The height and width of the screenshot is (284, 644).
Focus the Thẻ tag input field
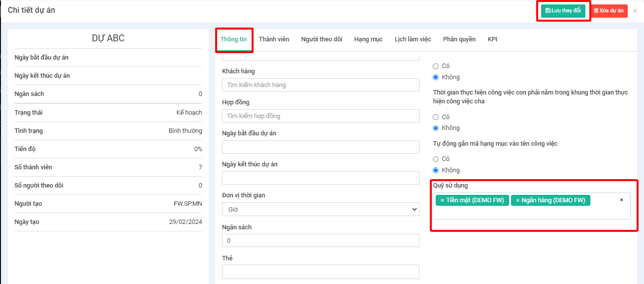click(321, 272)
